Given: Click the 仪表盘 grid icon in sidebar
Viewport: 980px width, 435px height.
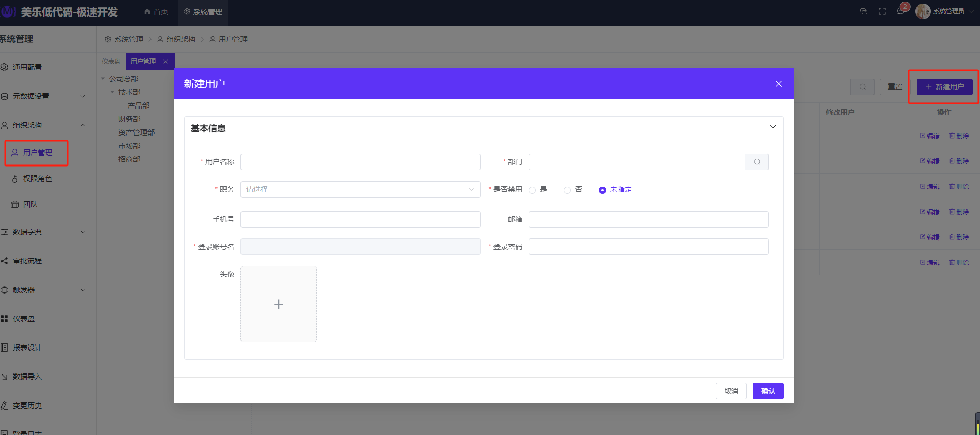Looking at the screenshot, I should (4, 319).
